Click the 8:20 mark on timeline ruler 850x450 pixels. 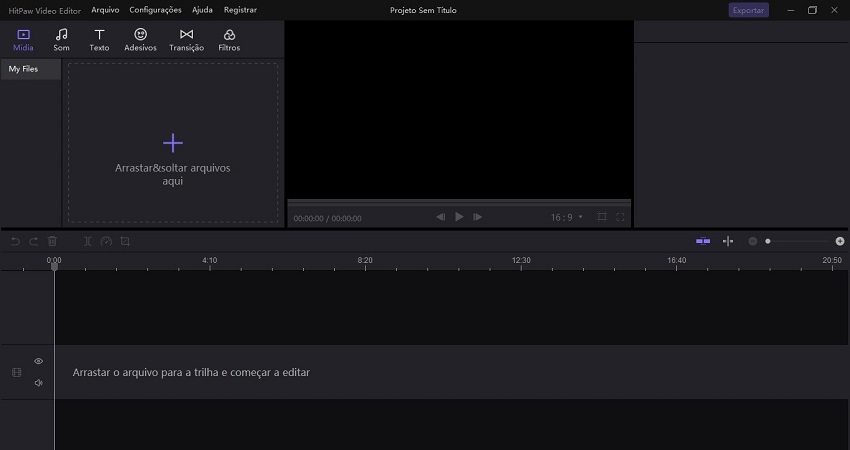click(x=365, y=260)
